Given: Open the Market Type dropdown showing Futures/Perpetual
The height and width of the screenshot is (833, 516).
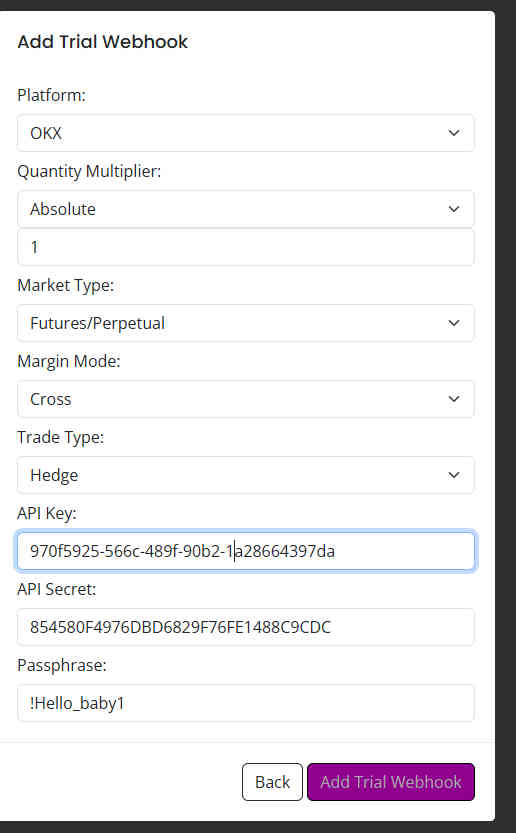Looking at the screenshot, I should 246,323.
